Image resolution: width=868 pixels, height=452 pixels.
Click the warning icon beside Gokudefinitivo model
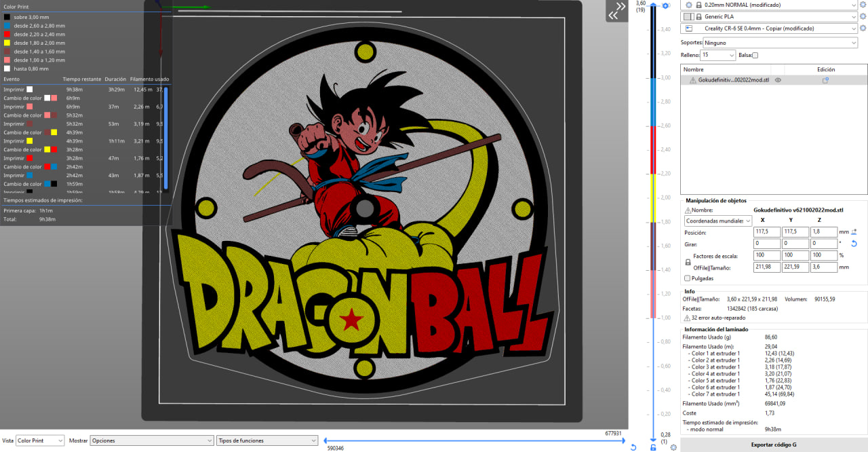(x=693, y=80)
